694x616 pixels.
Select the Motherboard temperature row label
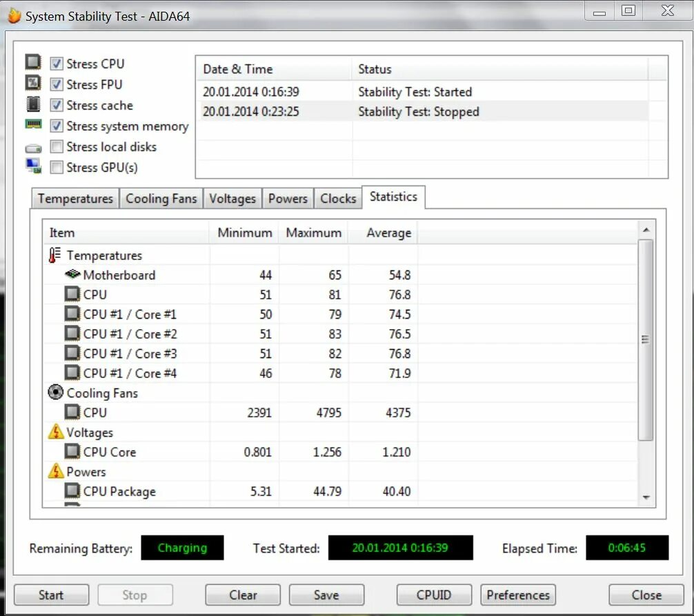point(119,275)
